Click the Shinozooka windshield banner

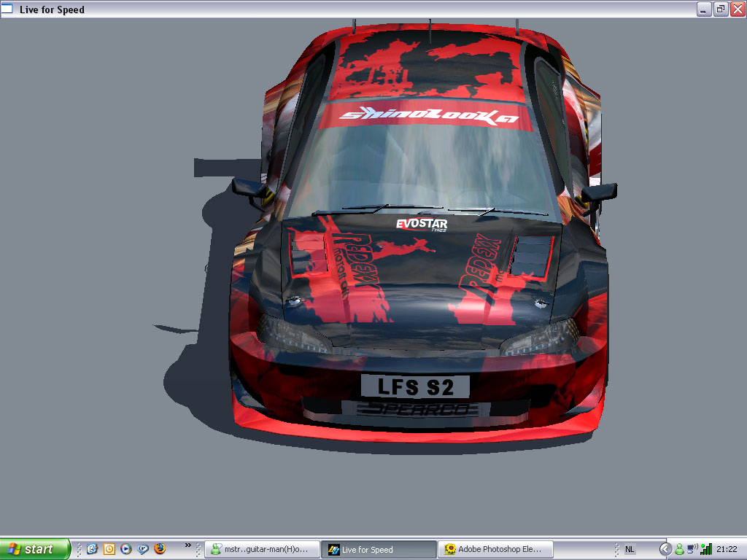427,115
